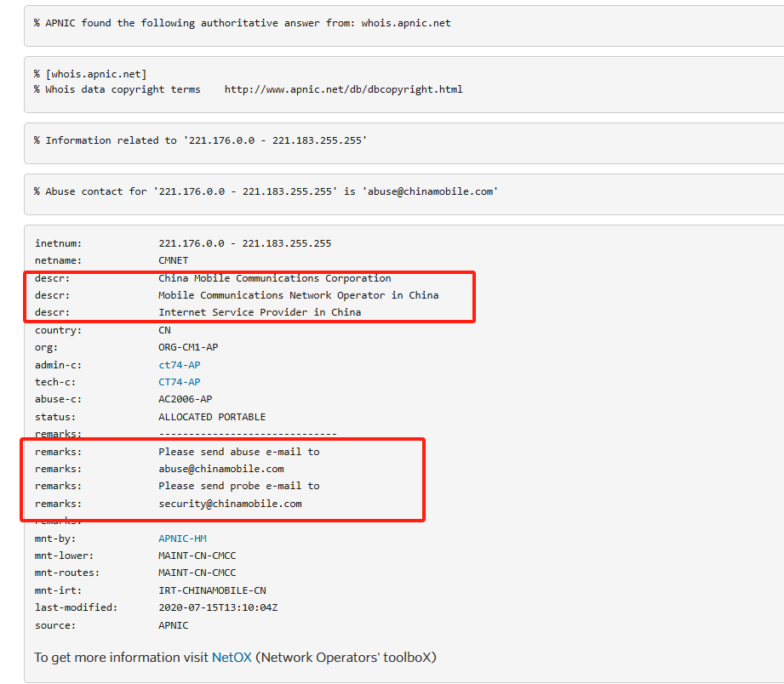Click the 'last-modified:' field label
Image resolution: width=784 pixels, height=684 pixels.
[76, 607]
